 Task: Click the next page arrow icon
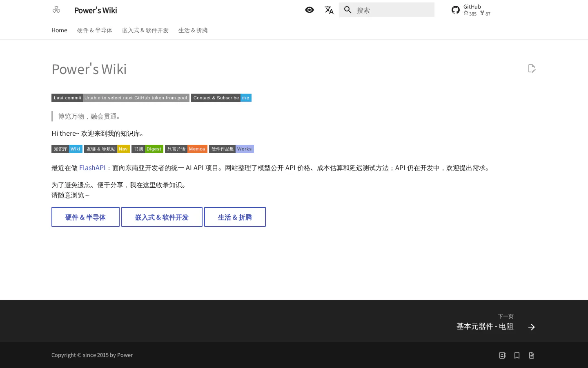pyautogui.click(x=531, y=327)
